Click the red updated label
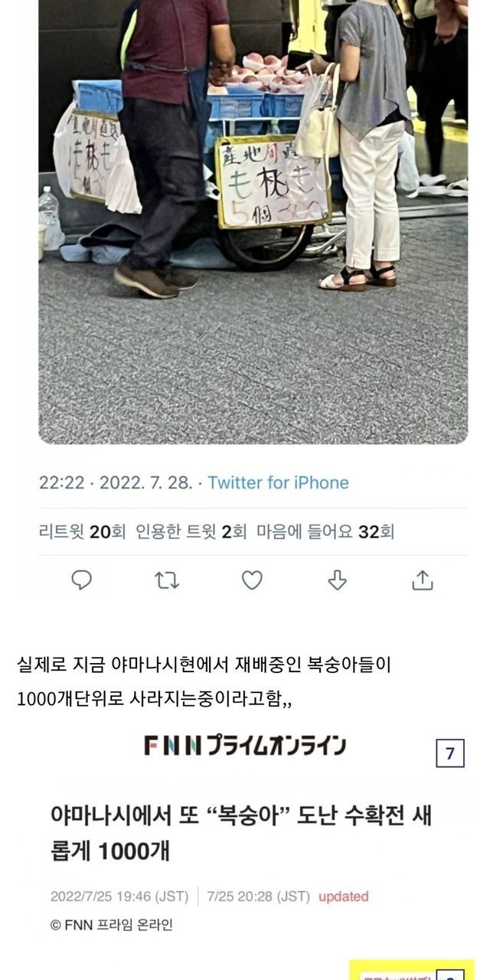The width and height of the screenshot is (490, 980). pos(344,897)
